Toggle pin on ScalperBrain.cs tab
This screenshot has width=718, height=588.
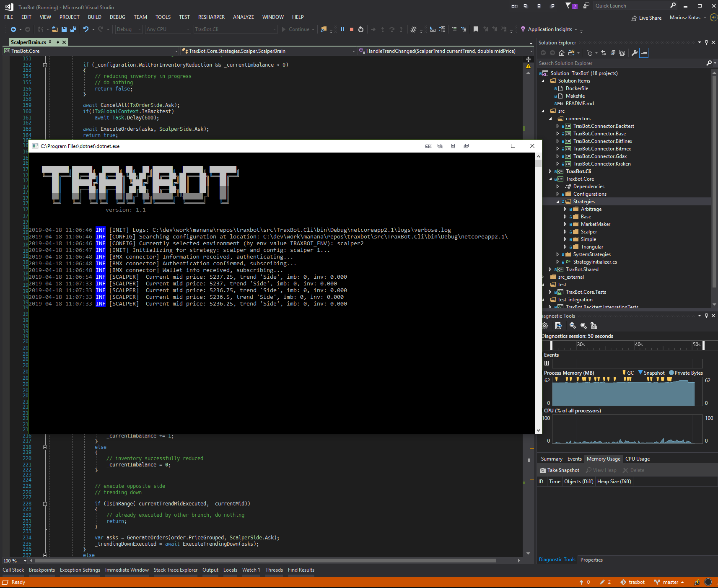point(57,42)
